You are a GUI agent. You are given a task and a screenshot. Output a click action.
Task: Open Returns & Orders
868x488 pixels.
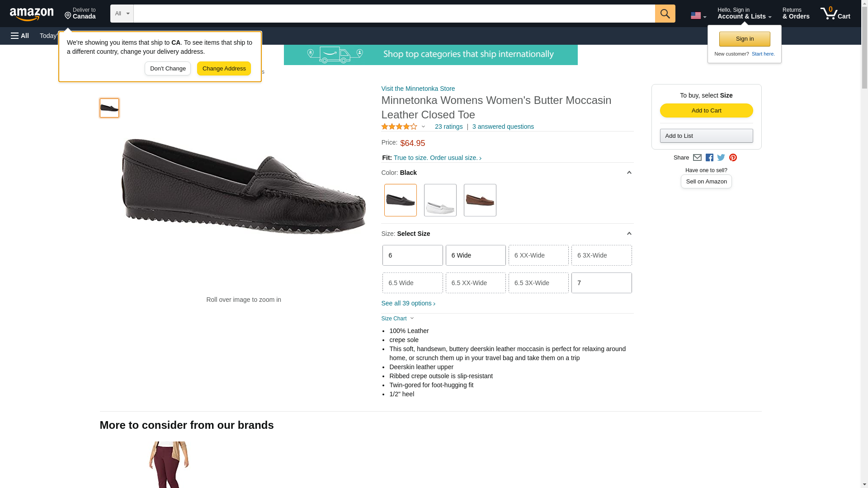796,14
